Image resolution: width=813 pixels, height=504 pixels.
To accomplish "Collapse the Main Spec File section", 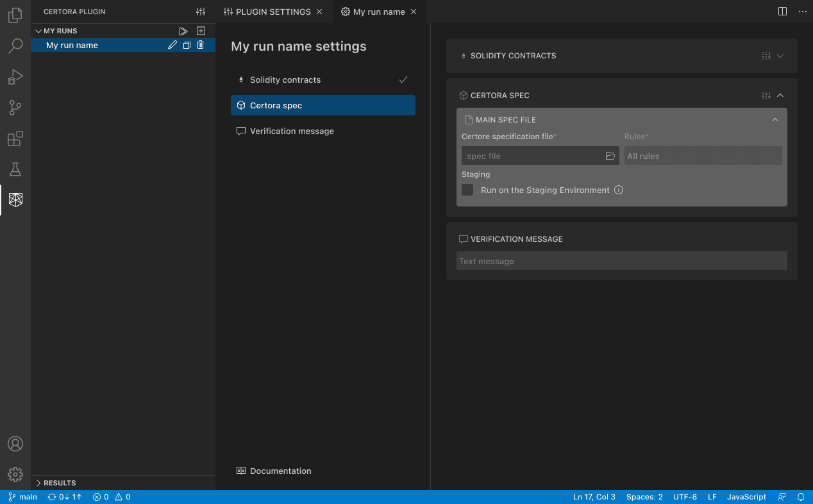I will [x=775, y=120].
